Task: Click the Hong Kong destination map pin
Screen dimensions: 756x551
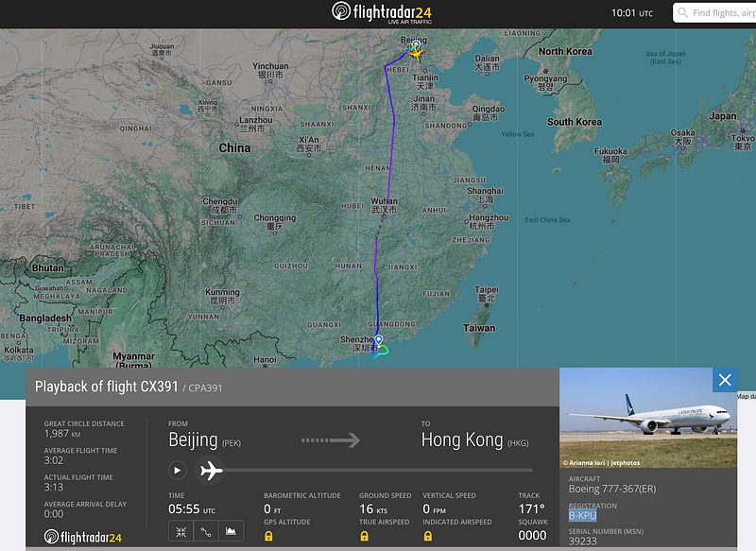Action: click(x=379, y=340)
